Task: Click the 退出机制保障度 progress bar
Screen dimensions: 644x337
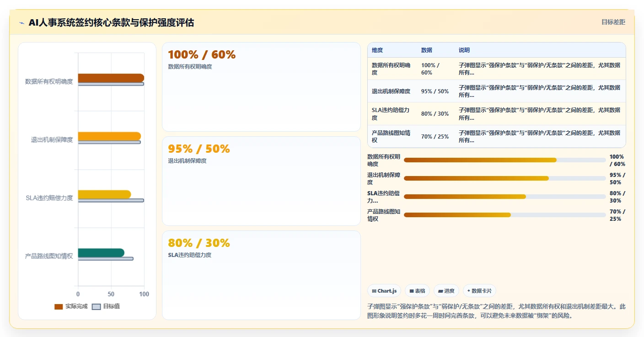Action: click(505, 178)
